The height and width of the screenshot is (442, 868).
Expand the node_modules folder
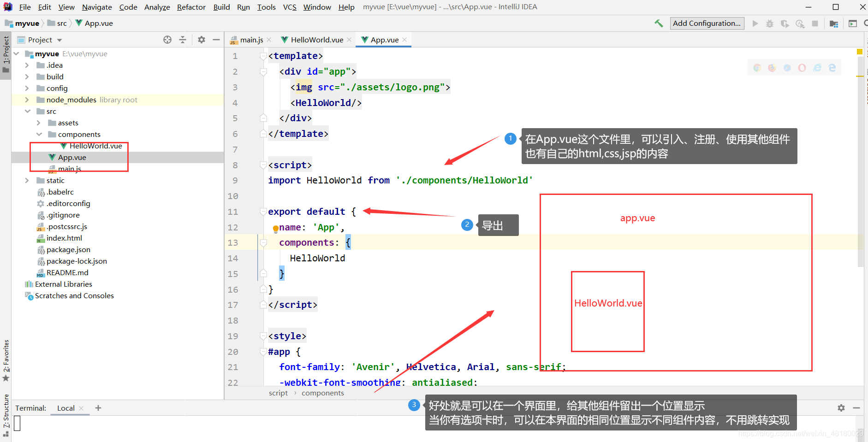(x=27, y=100)
